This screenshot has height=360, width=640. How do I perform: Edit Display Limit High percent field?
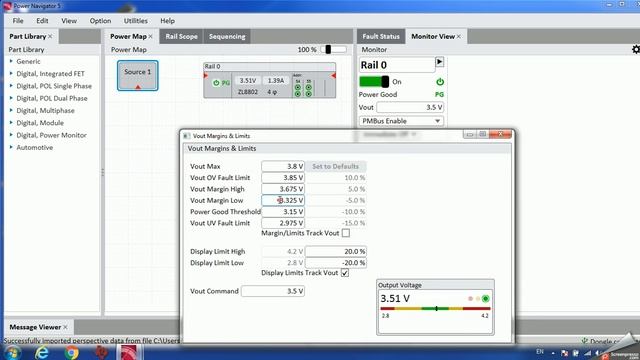click(x=336, y=251)
